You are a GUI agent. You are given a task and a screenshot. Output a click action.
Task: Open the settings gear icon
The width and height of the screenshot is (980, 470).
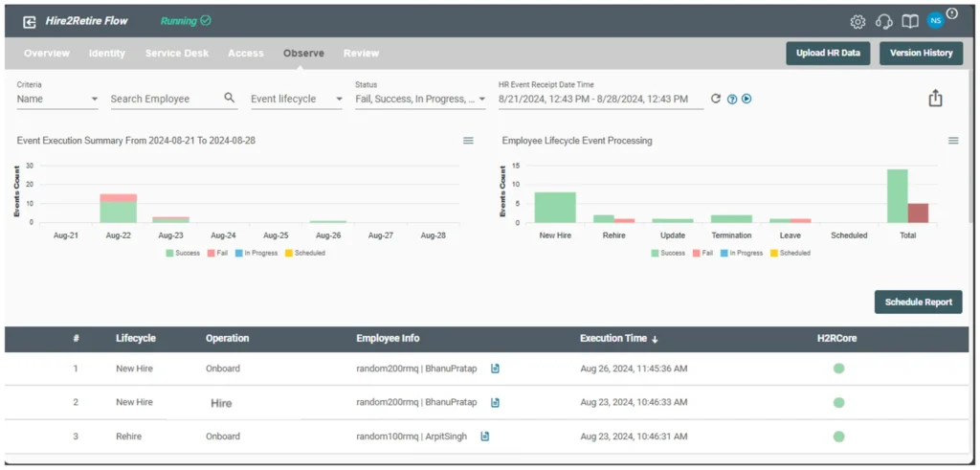[x=857, y=22]
